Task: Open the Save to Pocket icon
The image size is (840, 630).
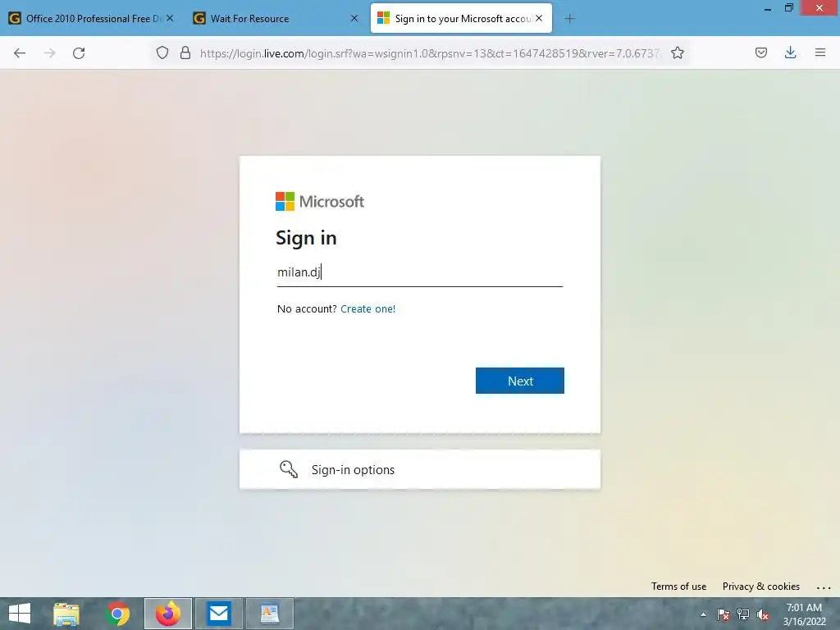Action: [x=760, y=52]
